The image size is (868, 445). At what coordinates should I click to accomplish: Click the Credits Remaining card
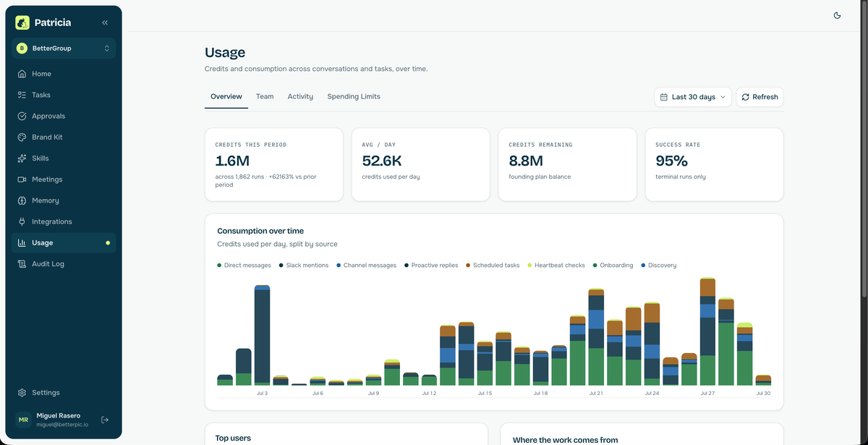click(x=568, y=164)
